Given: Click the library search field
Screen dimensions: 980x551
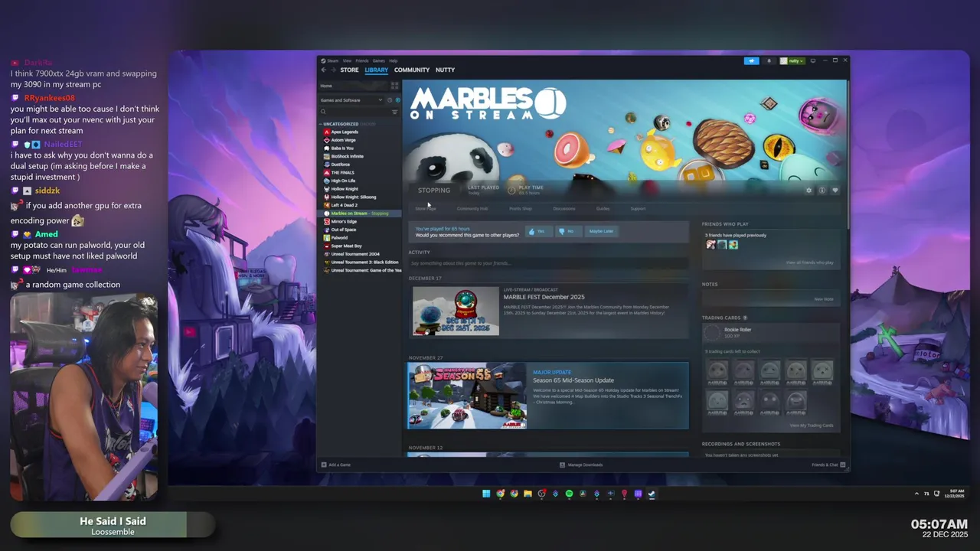Looking at the screenshot, I should pyautogui.click(x=354, y=112).
